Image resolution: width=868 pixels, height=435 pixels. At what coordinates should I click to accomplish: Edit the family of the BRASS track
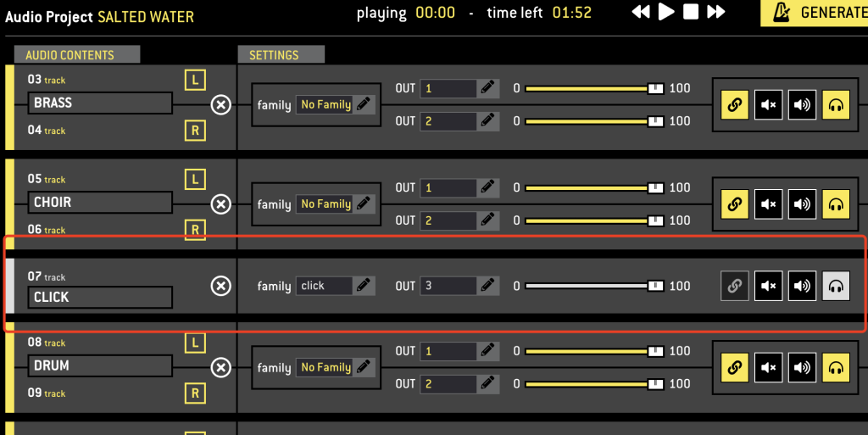[x=364, y=104]
